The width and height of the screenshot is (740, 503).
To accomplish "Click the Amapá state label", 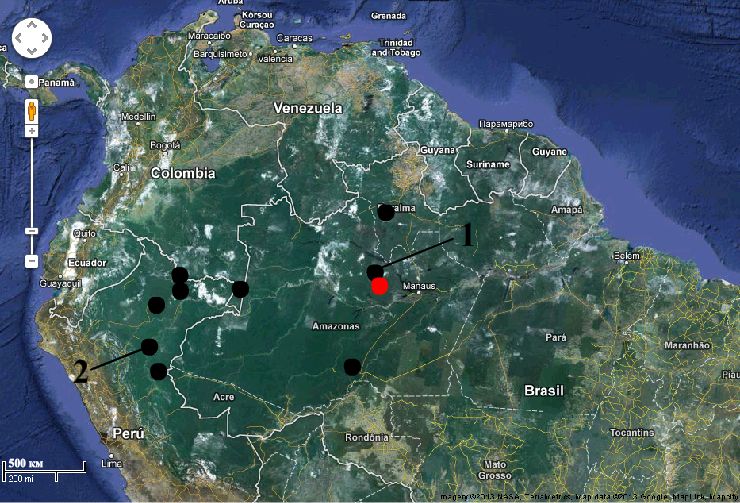I will [x=567, y=210].
